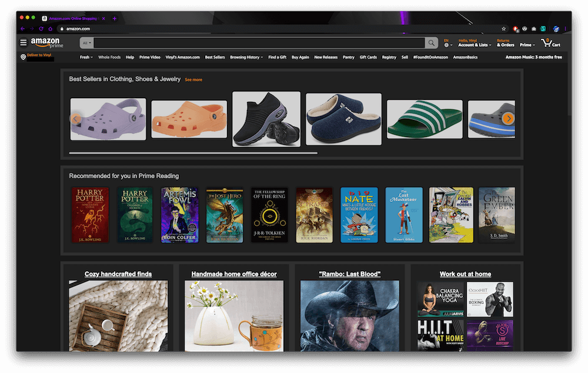The image size is (588, 373).
Task: Open AmazonBasics link
Action: [465, 57]
